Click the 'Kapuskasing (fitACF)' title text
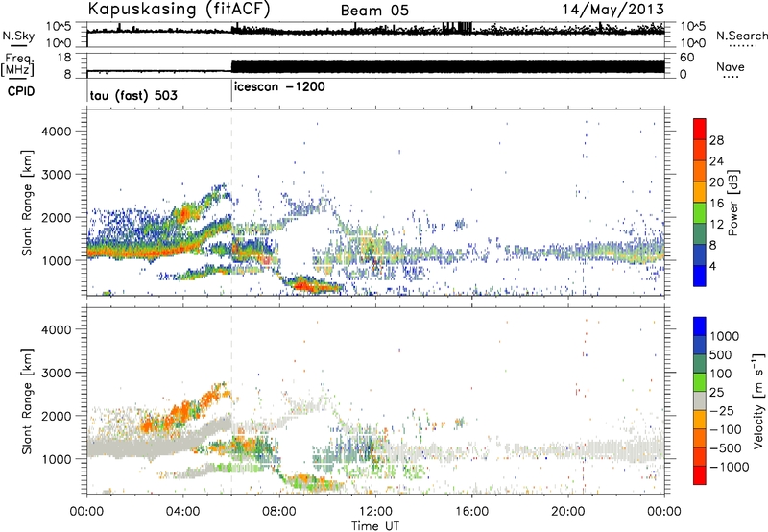The image size is (768, 532). pos(180,9)
